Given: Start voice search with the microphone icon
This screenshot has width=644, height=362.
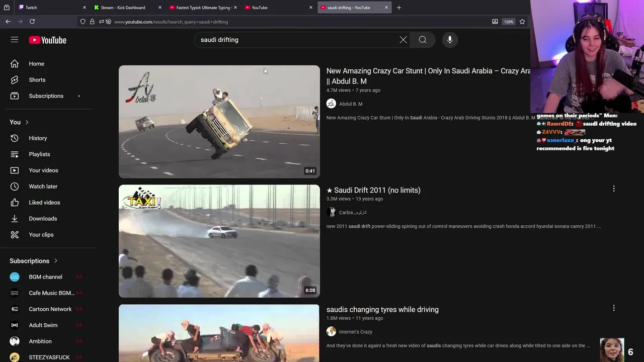Looking at the screenshot, I should pyautogui.click(x=450, y=40).
